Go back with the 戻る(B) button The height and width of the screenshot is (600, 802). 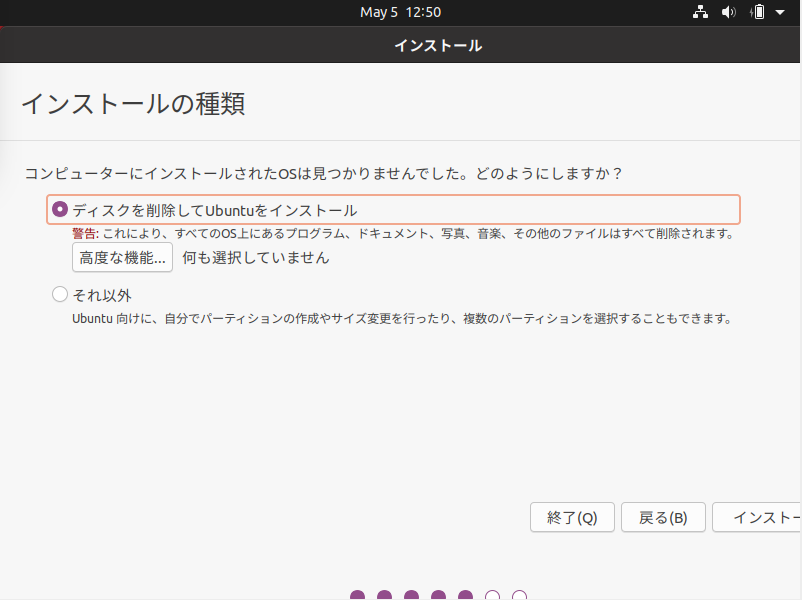[x=663, y=517]
